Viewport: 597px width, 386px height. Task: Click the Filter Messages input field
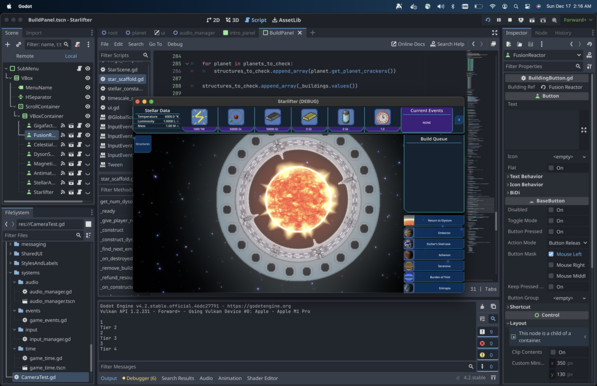(x=284, y=367)
